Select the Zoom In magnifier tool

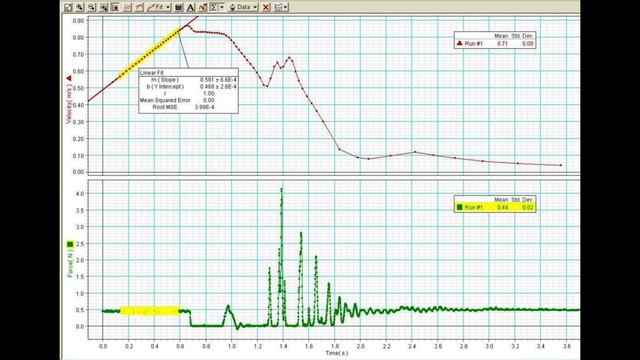point(80,7)
